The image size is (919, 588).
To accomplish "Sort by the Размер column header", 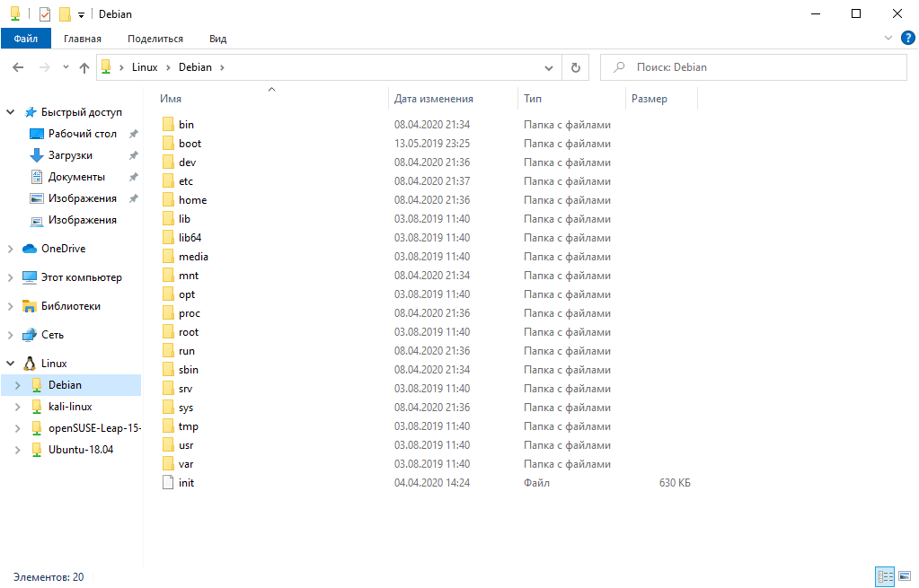I will tap(649, 99).
